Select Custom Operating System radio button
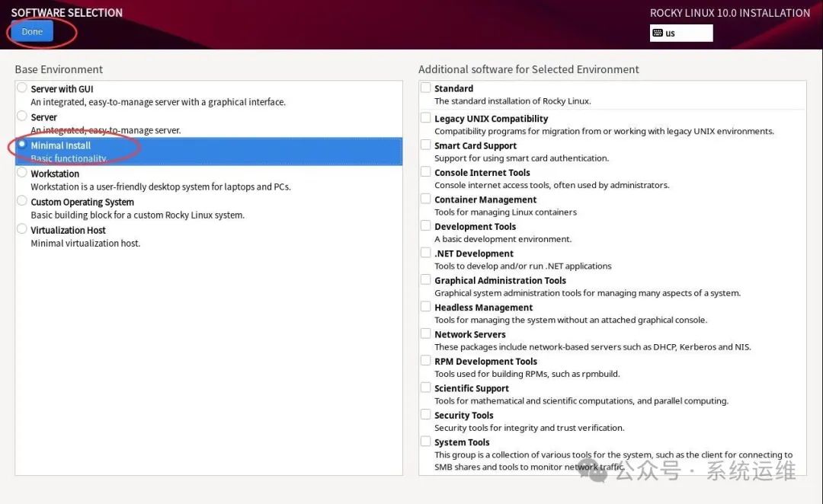 (22, 201)
